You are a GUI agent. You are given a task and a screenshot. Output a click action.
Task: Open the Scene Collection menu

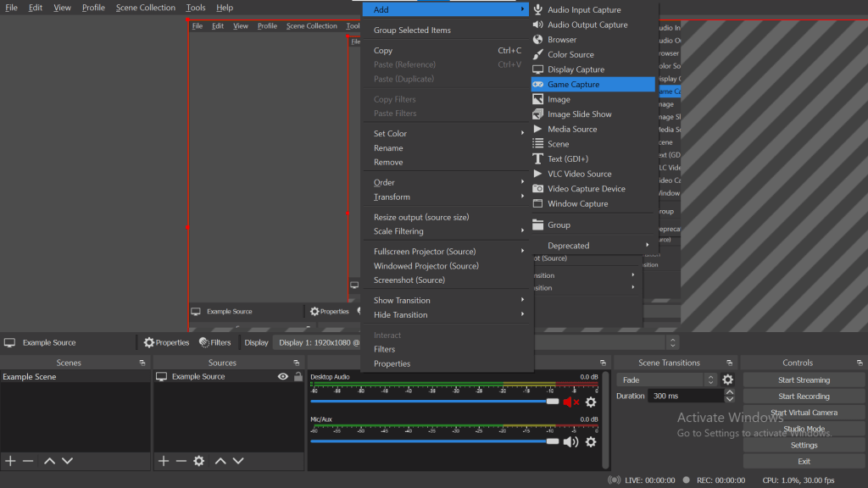[145, 7]
